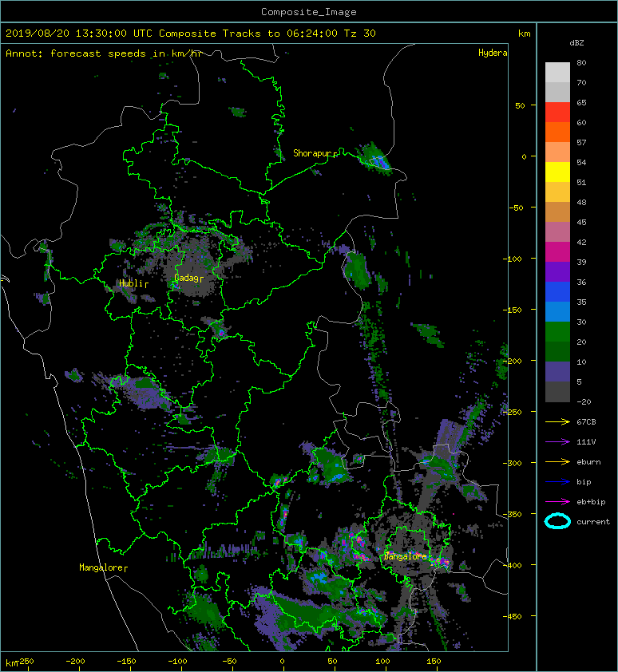Screen dimensions: 618x672
Task: Click the dBZ legend heading
Action: (576, 43)
